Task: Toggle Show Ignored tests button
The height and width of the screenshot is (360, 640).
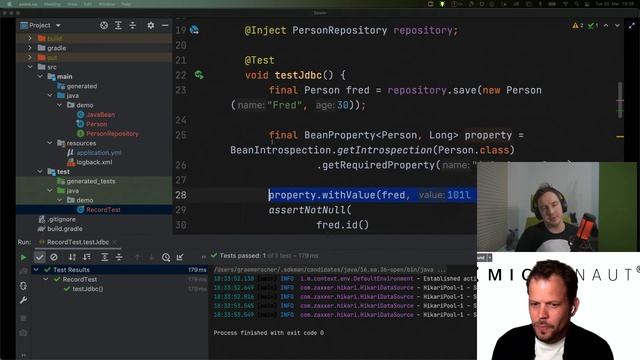Action: 54,257
